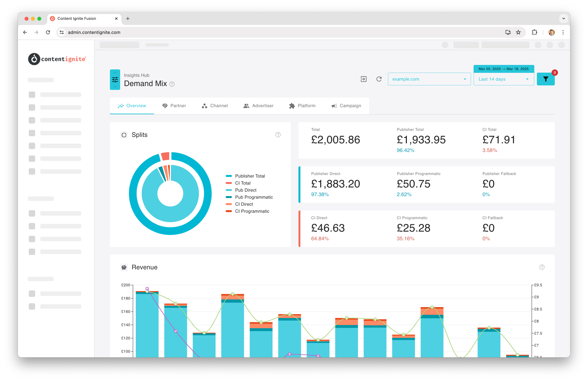Viewport: 588px width, 381px height.
Task: Toggle Pub Direct legend entry
Action: point(241,190)
